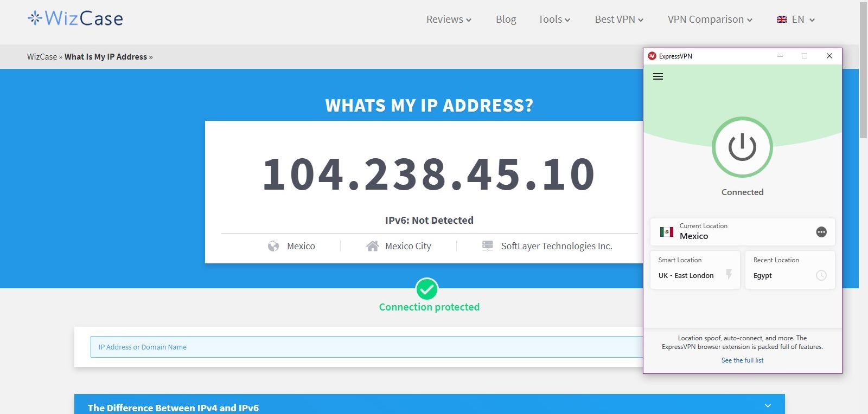Expand the VPN Comparison menu
The width and height of the screenshot is (868, 414).
coord(710,20)
